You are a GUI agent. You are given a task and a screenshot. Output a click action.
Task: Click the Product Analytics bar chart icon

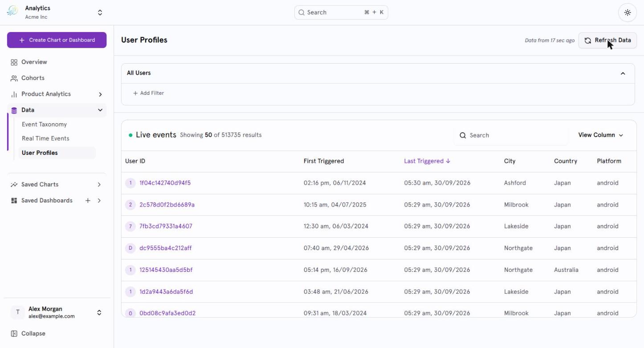(x=14, y=94)
